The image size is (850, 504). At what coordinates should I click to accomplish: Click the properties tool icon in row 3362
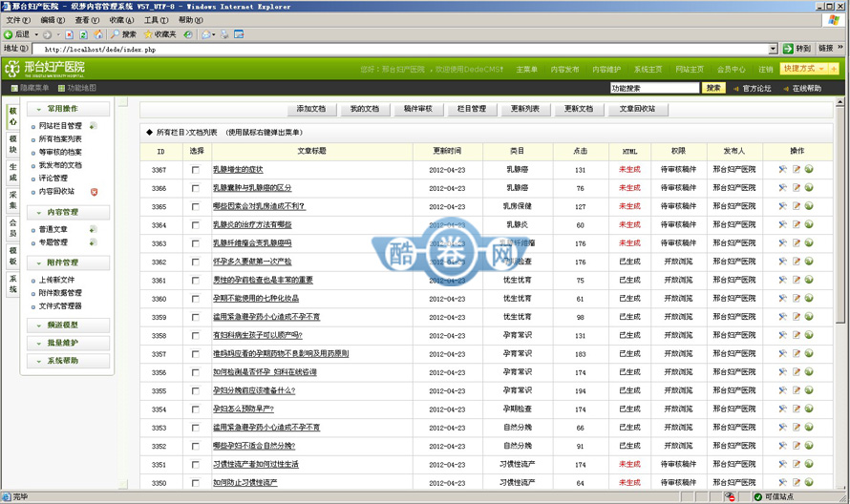point(783,262)
